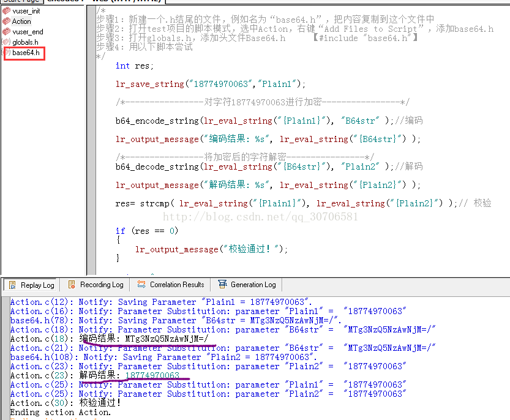The width and height of the screenshot is (510, 420).
Task: Click 'Ending action Action.' log line
Action: [61, 413]
